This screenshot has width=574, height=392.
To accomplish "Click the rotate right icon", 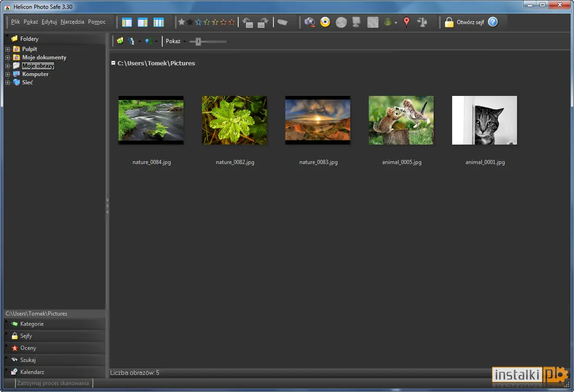I will point(263,22).
